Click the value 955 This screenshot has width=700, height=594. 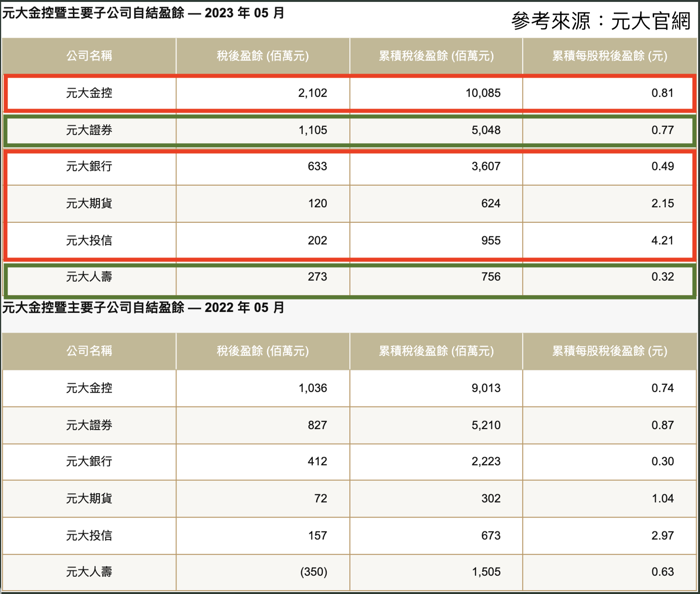coord(491,241)
